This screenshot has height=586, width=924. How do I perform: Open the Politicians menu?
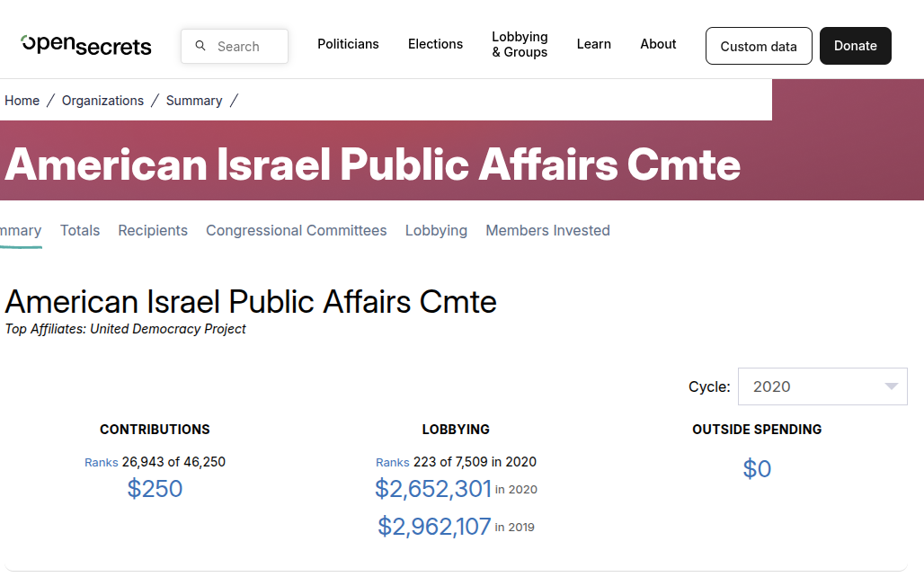pyautogui.click(x=348, y=44)
